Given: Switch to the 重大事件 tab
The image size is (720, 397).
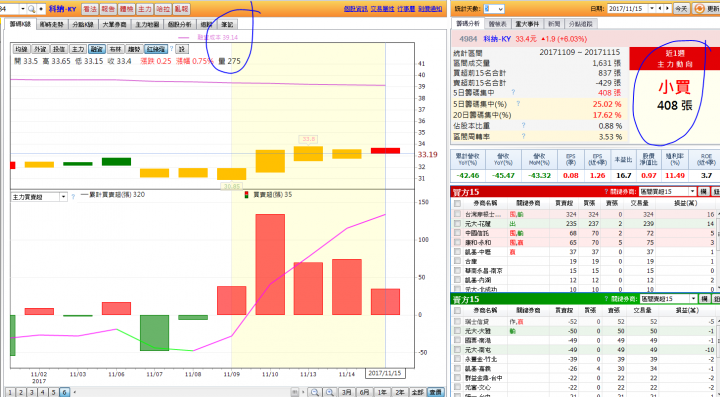Looking at the screenshot, I should tap(528, 24).
